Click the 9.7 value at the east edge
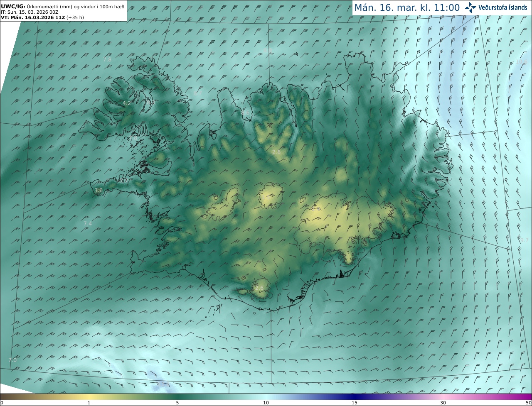 click(x=525, y=240)
